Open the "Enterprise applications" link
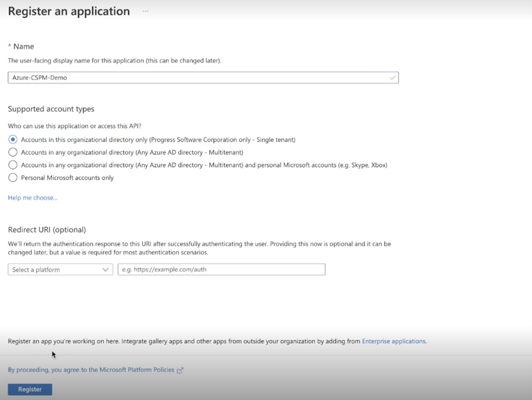This screenshot has width=532, height=400. [x=394, y=341]
